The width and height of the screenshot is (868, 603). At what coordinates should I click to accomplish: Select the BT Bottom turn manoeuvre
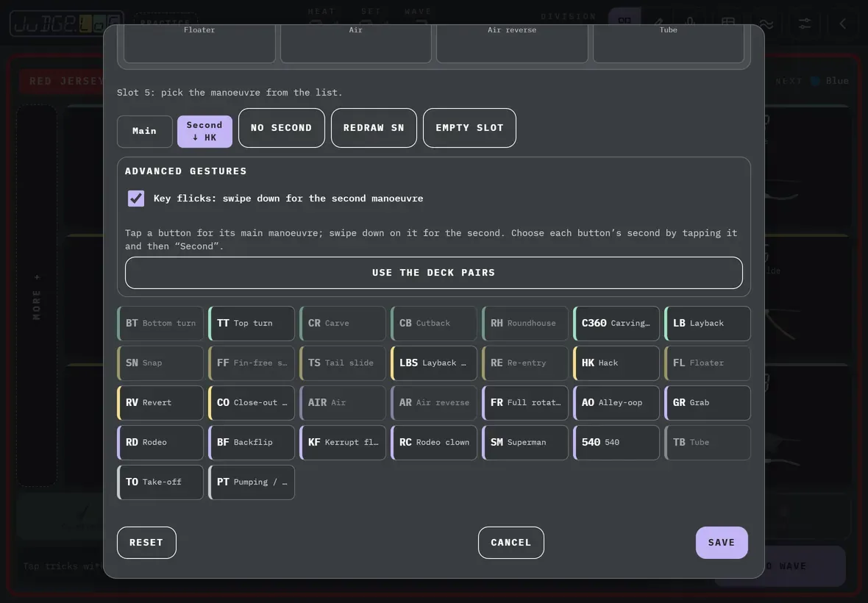160,323
